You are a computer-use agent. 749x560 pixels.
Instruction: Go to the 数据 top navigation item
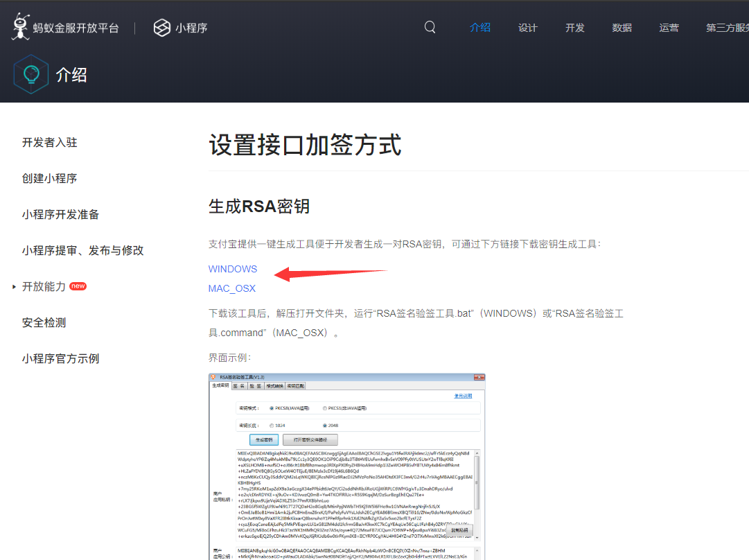(622, 28)
